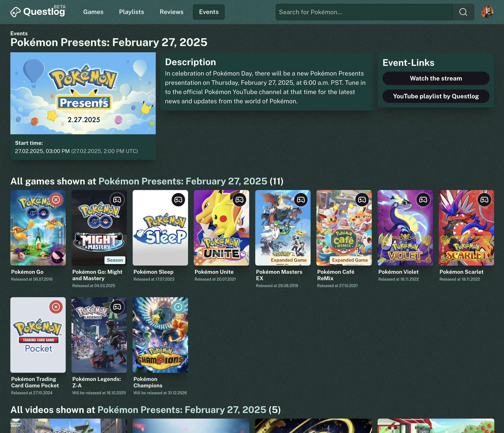Open the Questlog home logo
Viewport: 504px width, 433px height.
[x=38, y=12]
